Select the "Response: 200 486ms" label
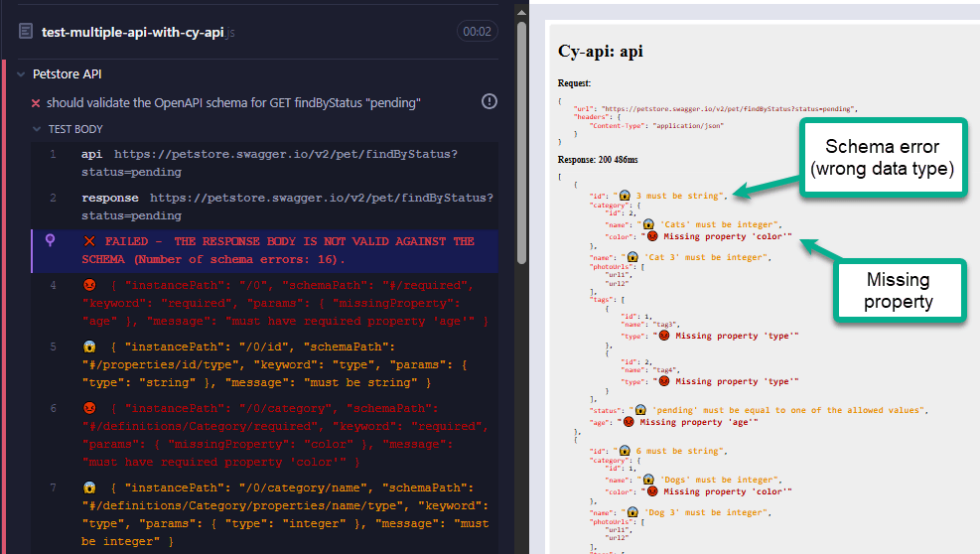The image size is (980, 554). 598,160
